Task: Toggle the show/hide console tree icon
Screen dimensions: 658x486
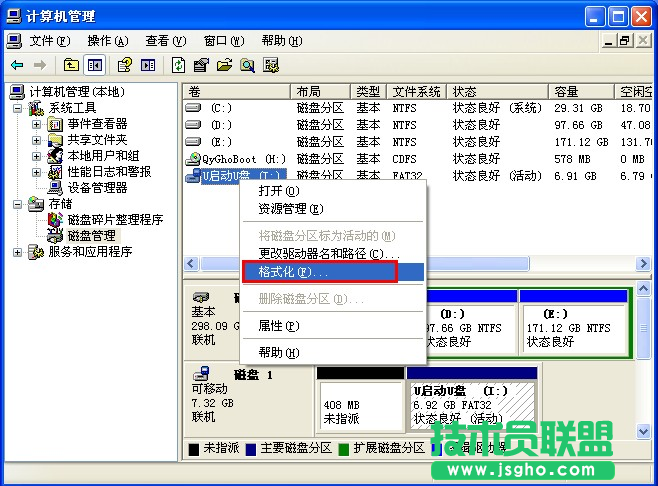Action: (95, 65)
